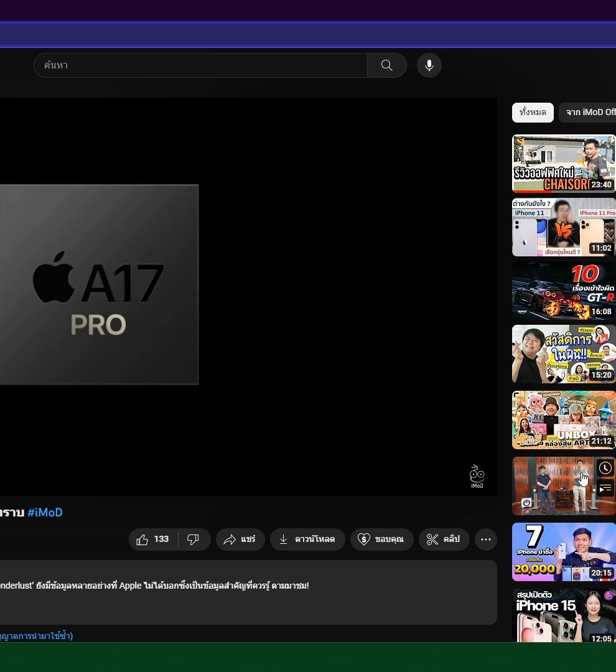Open the unboxing ART toy video 21:12

(564, 420)
